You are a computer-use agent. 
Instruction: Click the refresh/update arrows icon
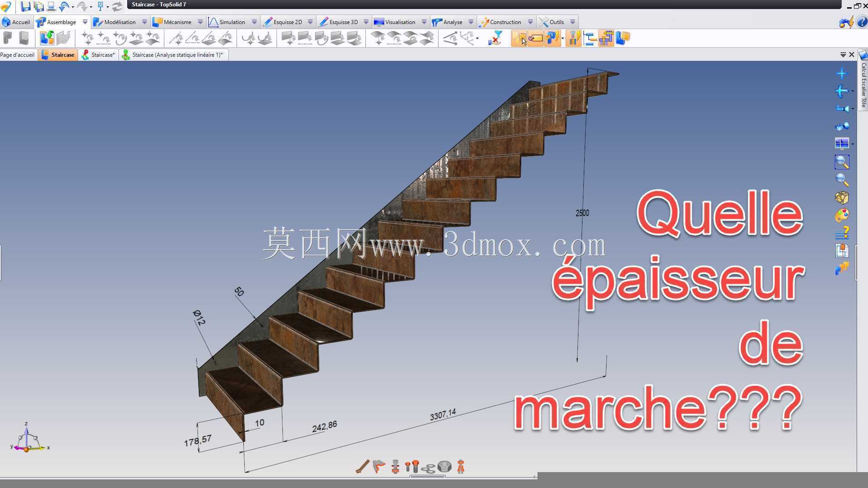point(117,6)
